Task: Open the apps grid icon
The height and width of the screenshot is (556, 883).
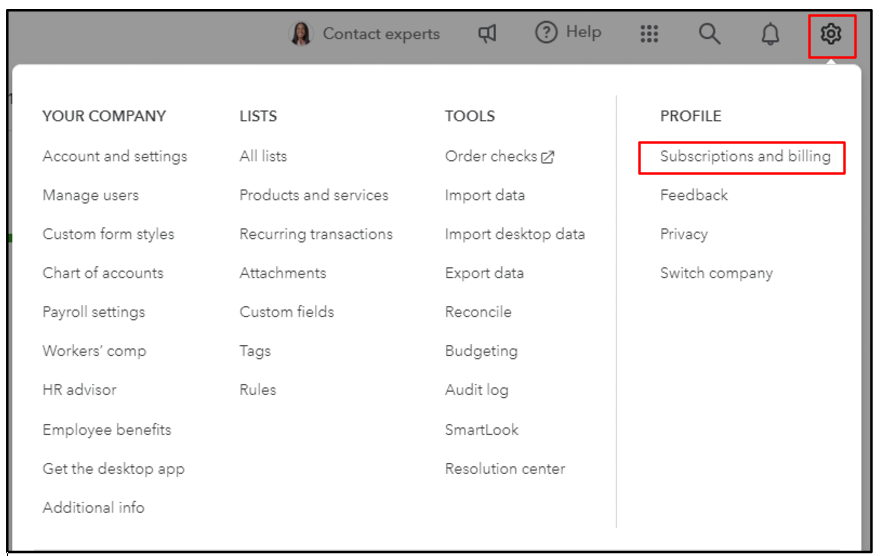Action: pos(649,34)
